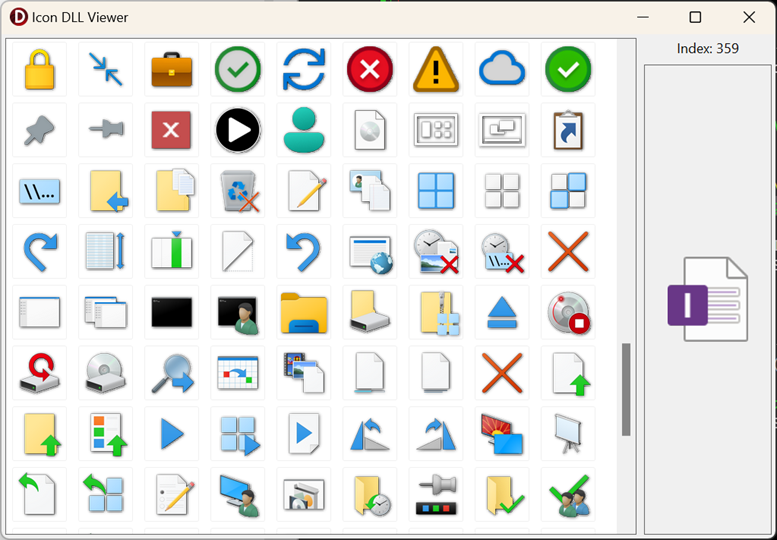Pick the green outlined checkmark circle icon
Image resolution: width=777 pixels, height=540 pixels.
point(238,69)
